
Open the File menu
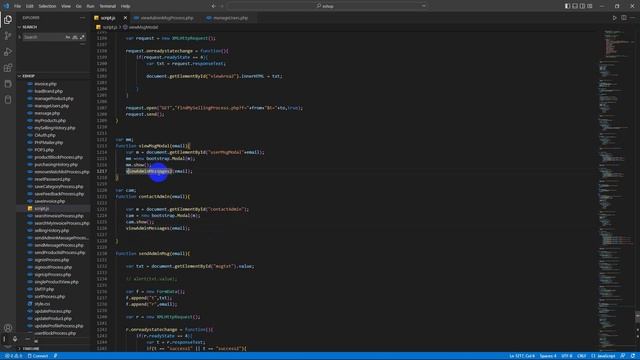[17, 6]
